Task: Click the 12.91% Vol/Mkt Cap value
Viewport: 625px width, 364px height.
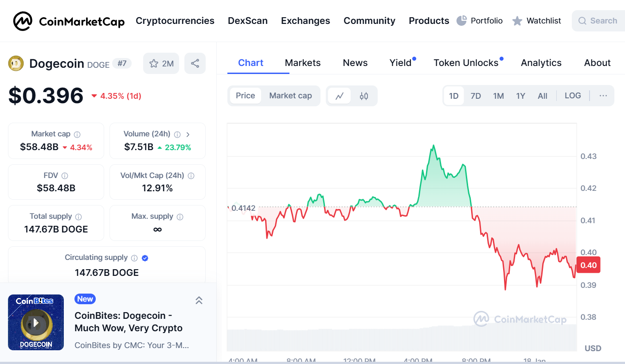Action: (x=157, y=188)
